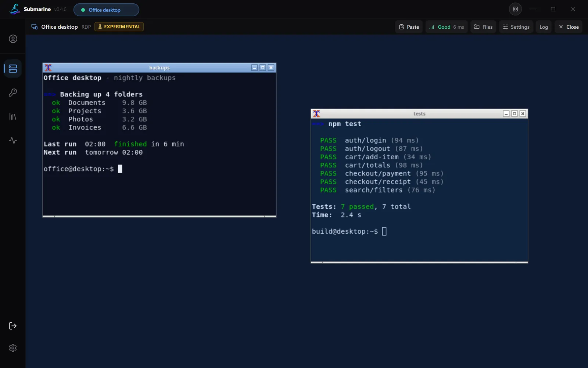
Task: Maximize the tests terminal window
Action: click(514, 114)
